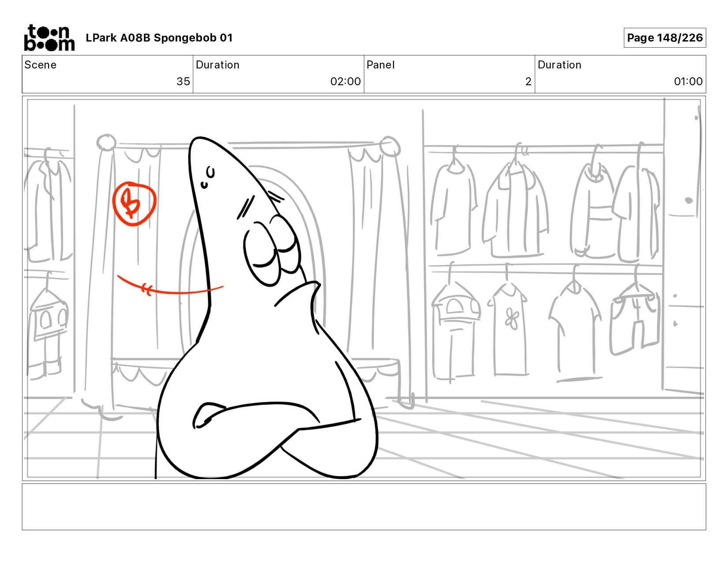The image size is (728, 563).
Task: Click the 'Panel' header label
Action: coord(380,65)
